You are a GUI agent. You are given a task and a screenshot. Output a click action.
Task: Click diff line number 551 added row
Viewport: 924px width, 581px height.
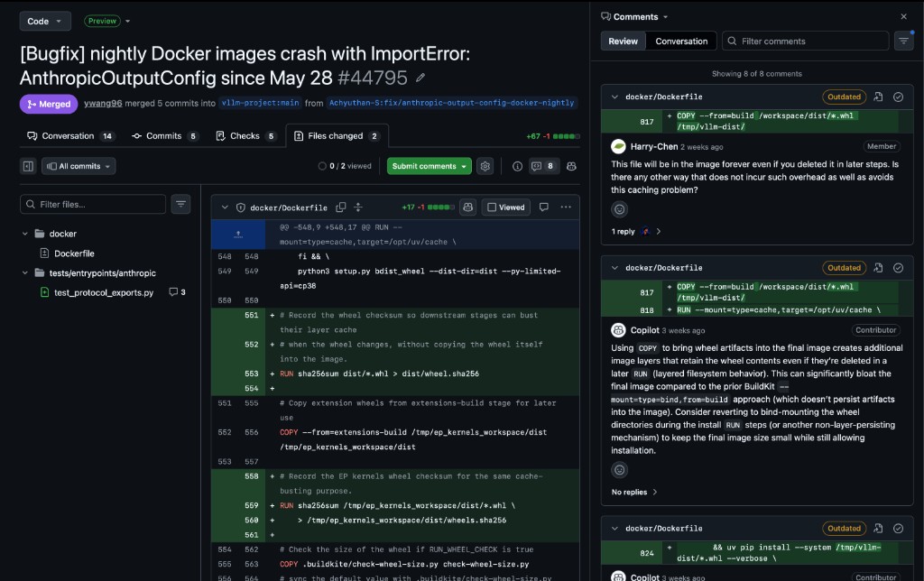[252, 315]
